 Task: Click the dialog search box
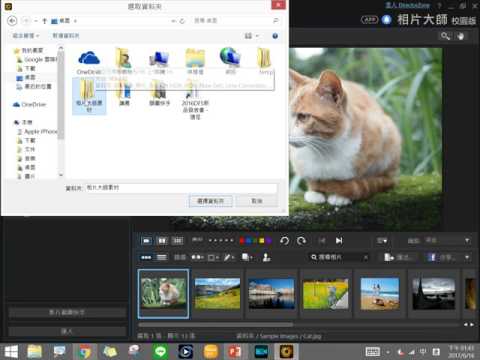[x=236, y=21]
